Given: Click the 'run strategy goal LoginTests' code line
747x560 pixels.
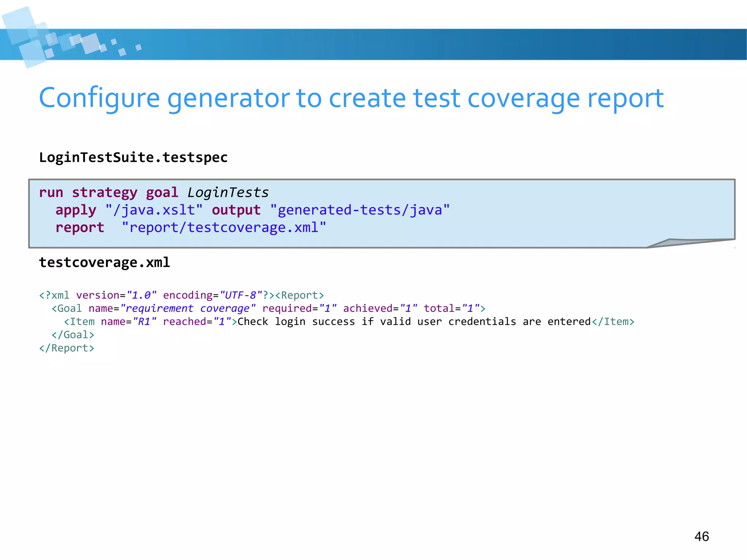Looking at the screenshot, I should [x=154, y=193].
